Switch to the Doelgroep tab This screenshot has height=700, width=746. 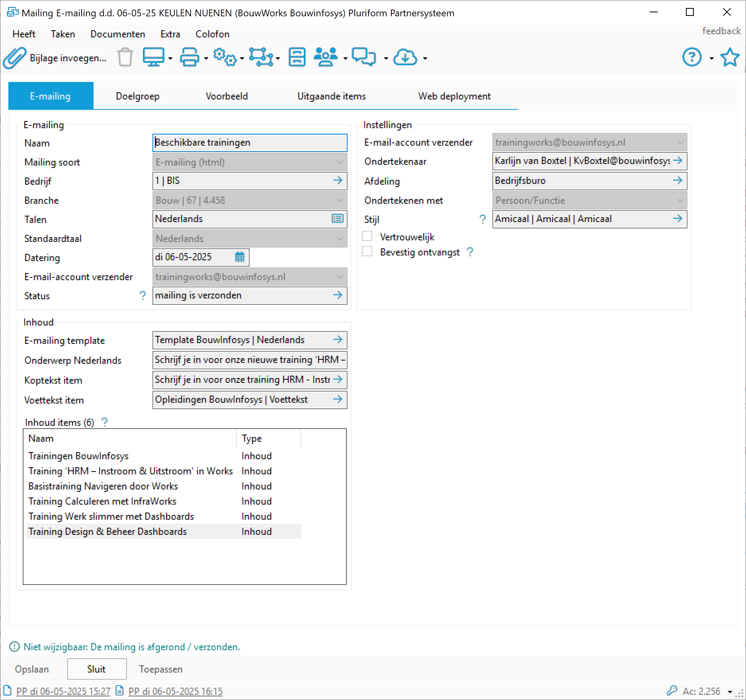pos(137,96)
